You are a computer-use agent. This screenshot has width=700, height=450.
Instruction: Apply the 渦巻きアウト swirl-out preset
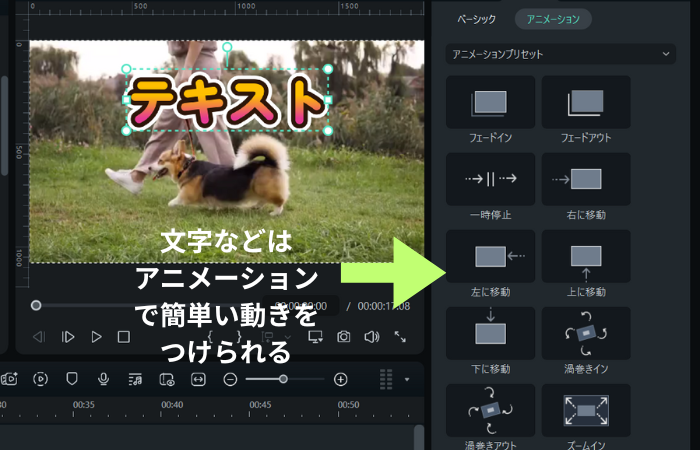490,410
